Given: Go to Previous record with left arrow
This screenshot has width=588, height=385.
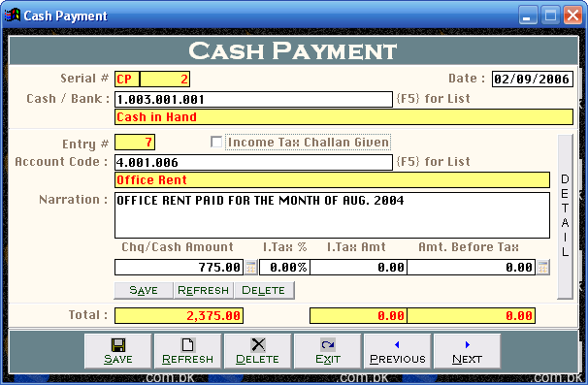Looking at the screenshot, I should (397, 351).
